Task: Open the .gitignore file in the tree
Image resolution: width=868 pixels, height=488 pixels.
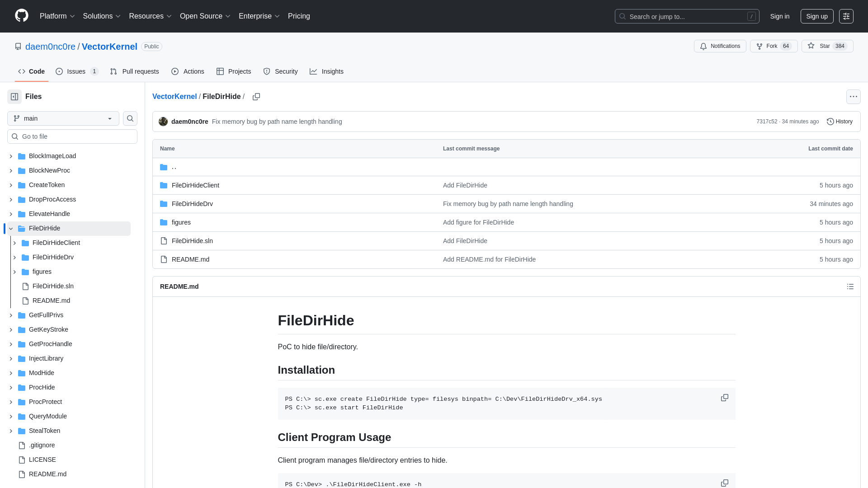Action: coord(42,445)
